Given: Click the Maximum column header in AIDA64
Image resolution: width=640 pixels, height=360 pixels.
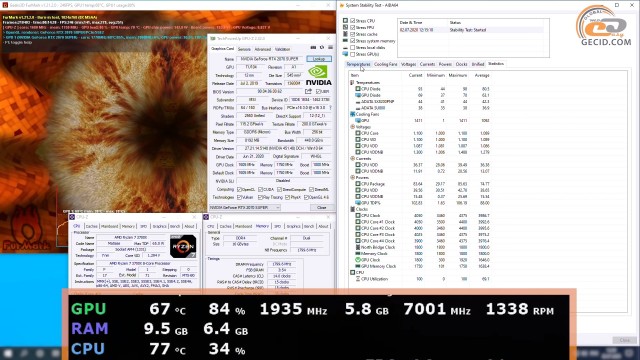Looking at the screenshot, I should [457, 76].
